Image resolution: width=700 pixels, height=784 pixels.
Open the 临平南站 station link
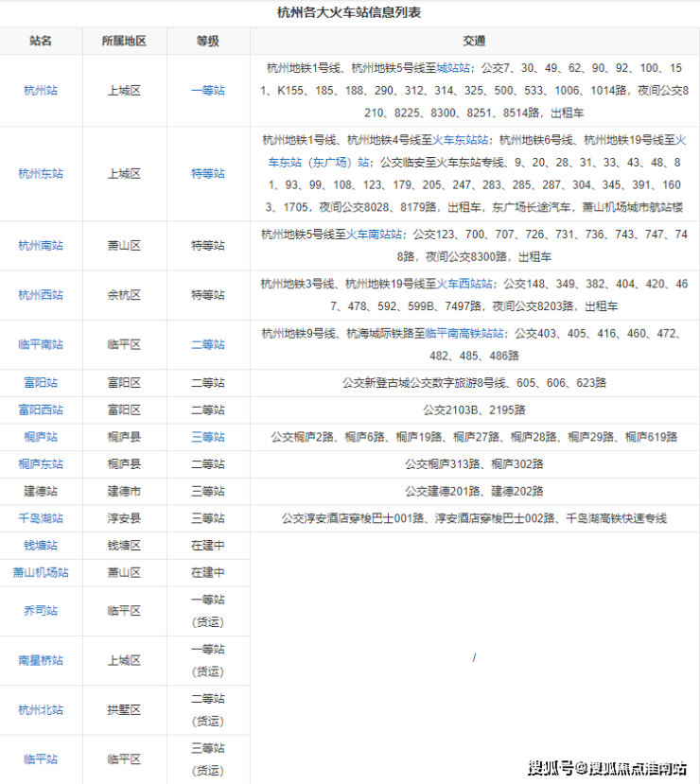pyautogui.click(x=41, y=345)
